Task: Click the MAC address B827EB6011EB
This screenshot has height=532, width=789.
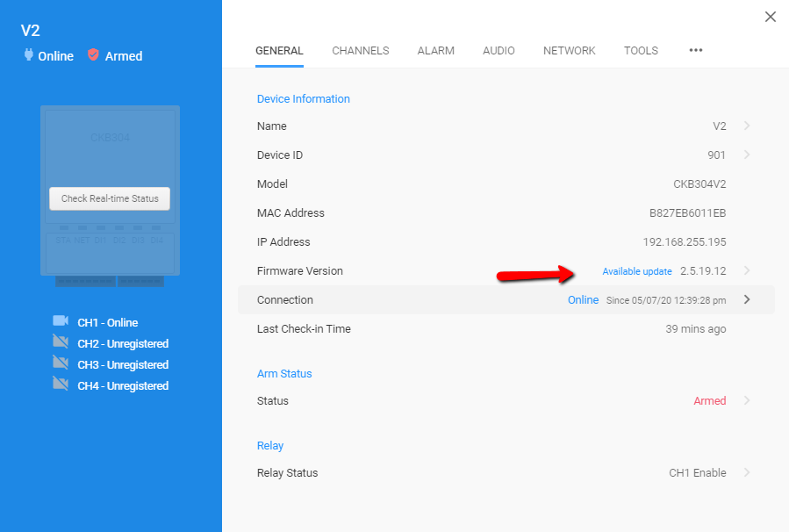Action: click(x=687, y=213)
